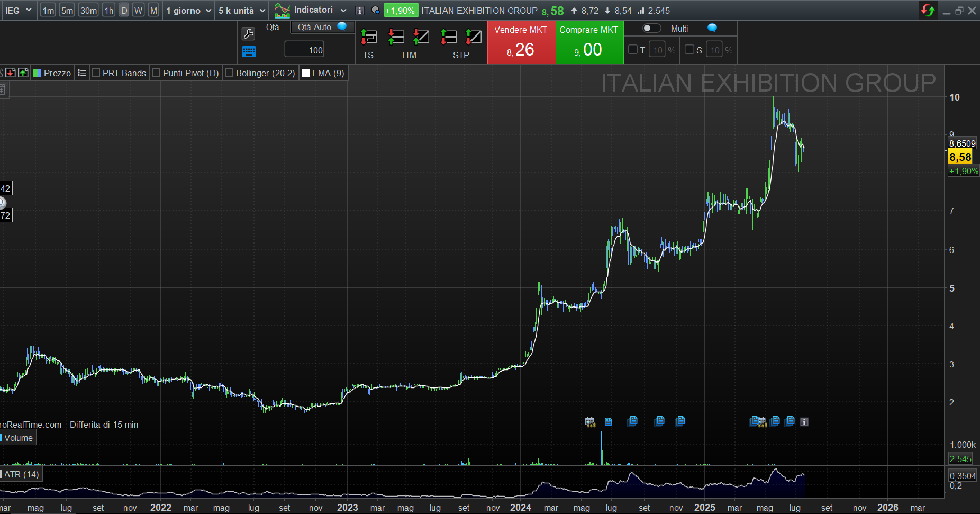This screenshot has height=514, width=980.
Task: Click the indicator list icon beside Prezzo
Action: [81, 73]
